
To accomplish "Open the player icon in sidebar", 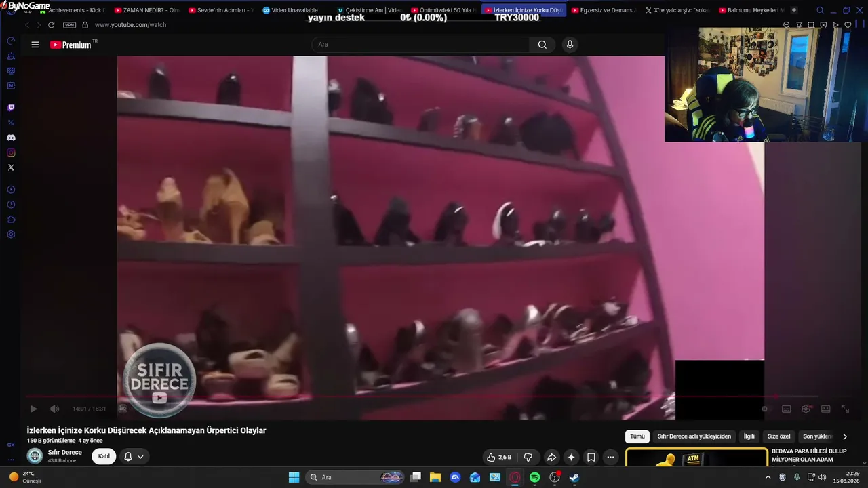I will click(x=11, y=190).
